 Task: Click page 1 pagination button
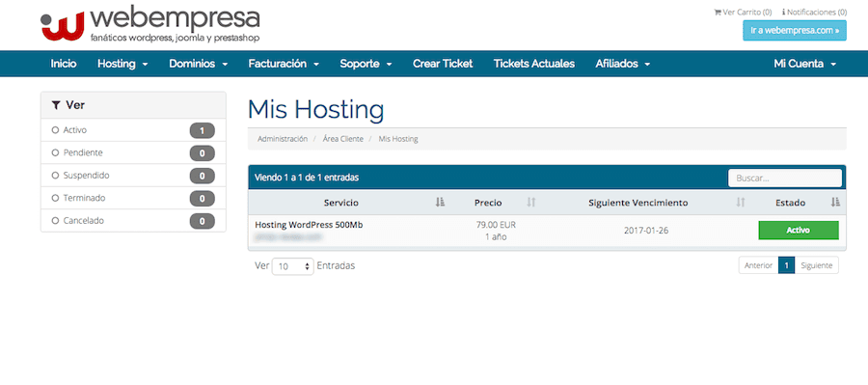(x=787, y=265)
